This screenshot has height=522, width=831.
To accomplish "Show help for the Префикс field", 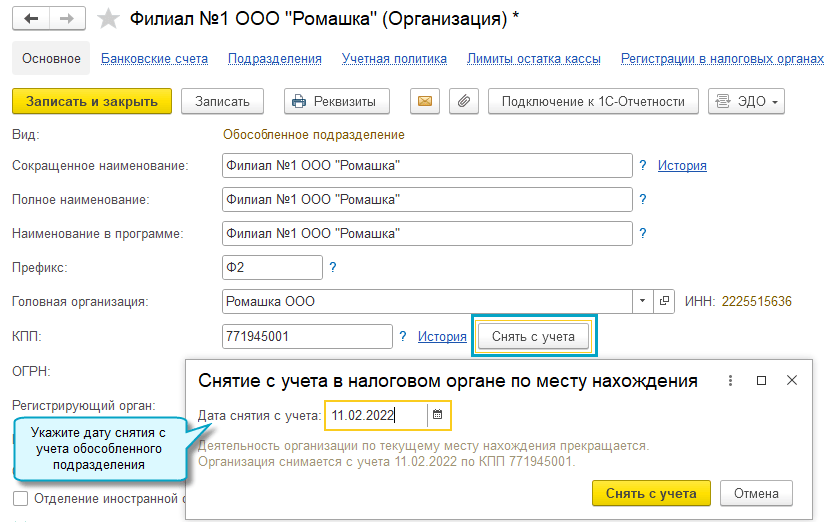I will (x=333, y=267).
